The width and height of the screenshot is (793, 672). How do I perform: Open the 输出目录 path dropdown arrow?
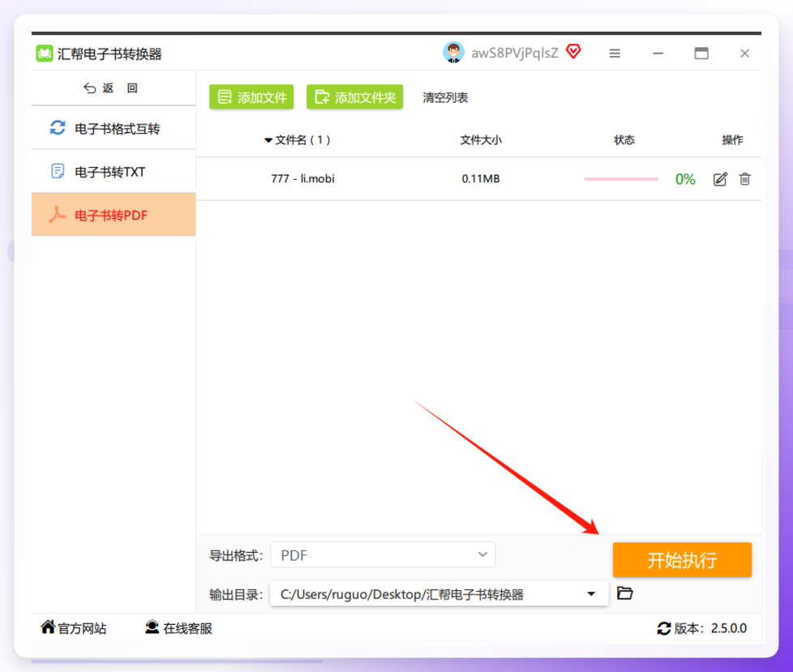tap(591, 593)
